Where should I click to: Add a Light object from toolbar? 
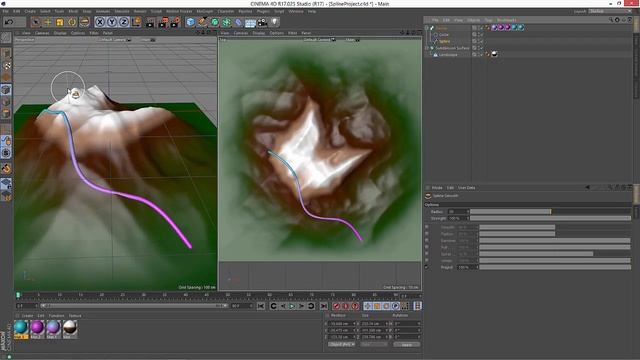coord(275,22)
